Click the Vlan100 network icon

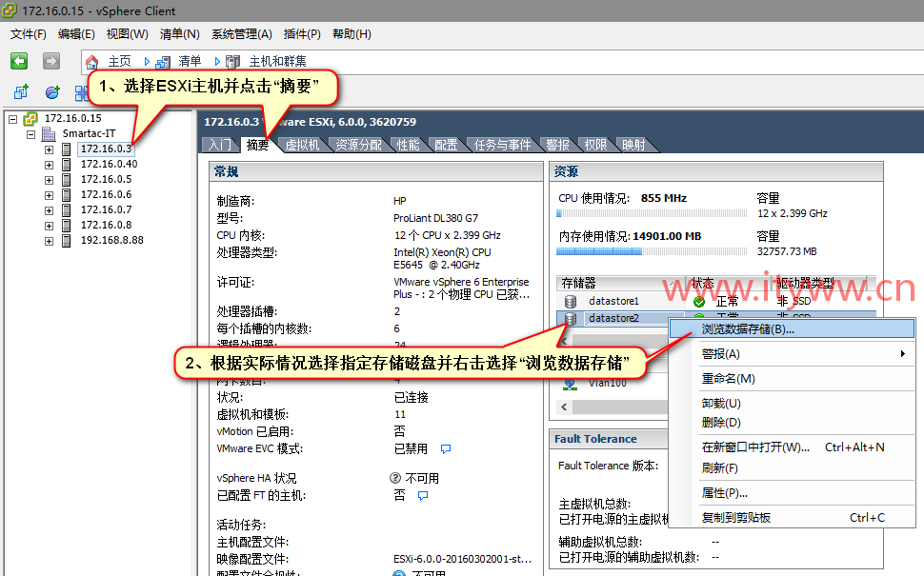570,384
